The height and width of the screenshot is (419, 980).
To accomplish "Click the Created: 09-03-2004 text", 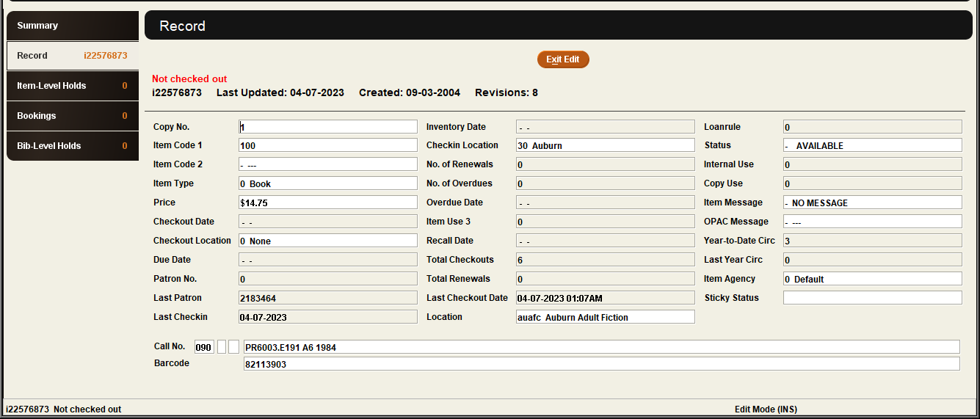I will coord(410,92).
